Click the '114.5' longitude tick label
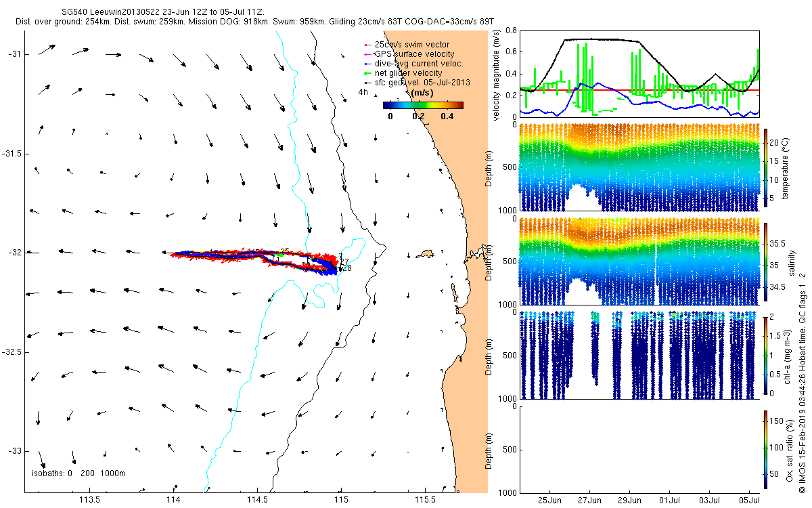Viewport: 812px width, 508px height. click(x=258, y=500)
